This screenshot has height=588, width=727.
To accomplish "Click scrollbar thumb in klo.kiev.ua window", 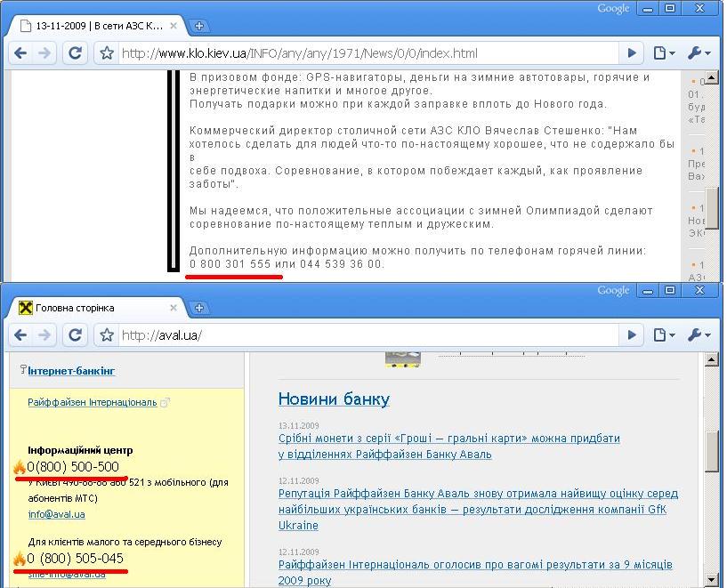I will point(711,207).
